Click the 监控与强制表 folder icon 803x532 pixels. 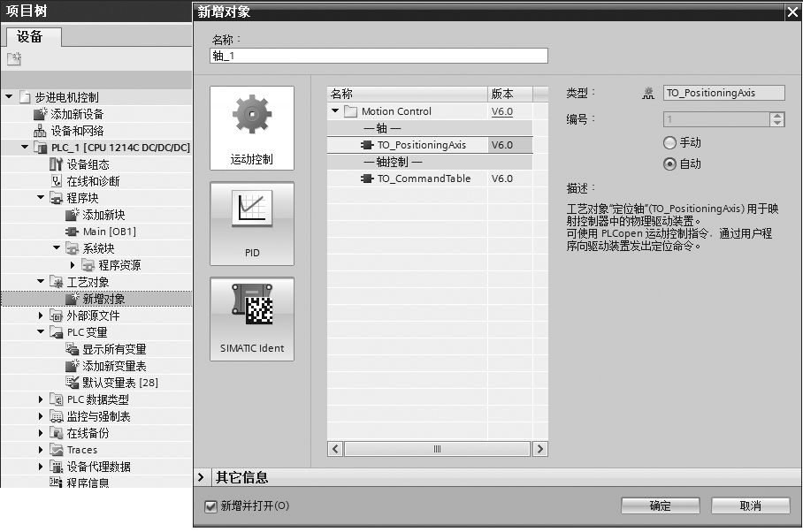(56, 416)
